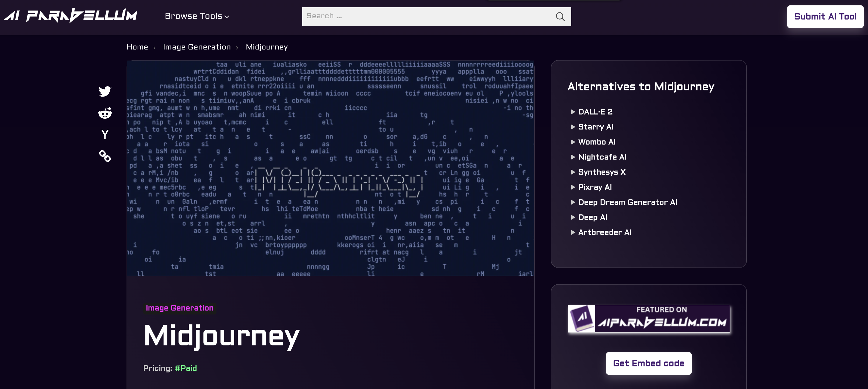Image resolution: width=868 pixels, height=389 pixels.
Task: Share the page on Hacker News
Action: pos(105,135)
